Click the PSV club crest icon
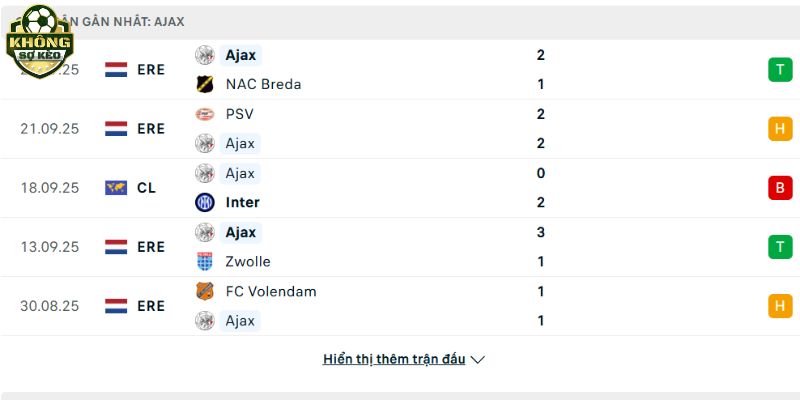 [x=205, y=114]
